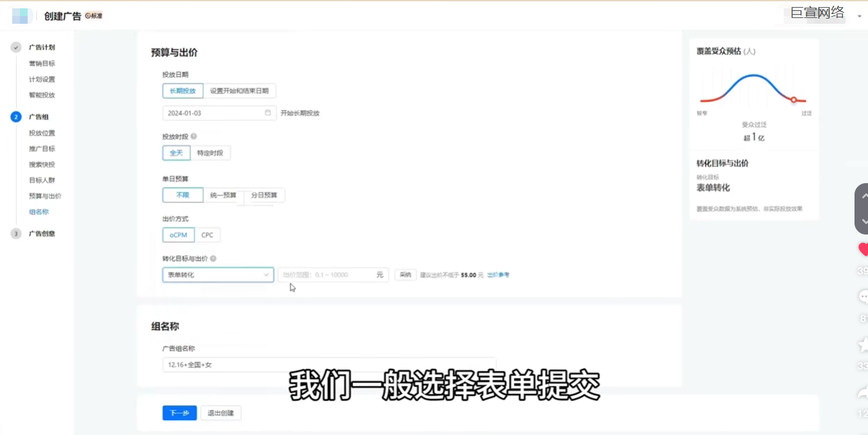The width and height of the screenshot is (868, 435).
Task: Click the 开始长期投放 label
Action: click(300, 113)
